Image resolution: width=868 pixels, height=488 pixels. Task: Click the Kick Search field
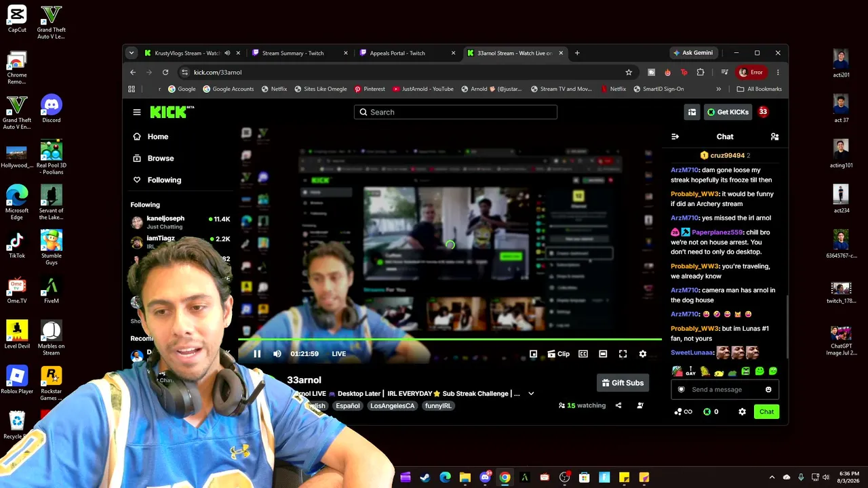pyautogui.click(x=456, y=112)
